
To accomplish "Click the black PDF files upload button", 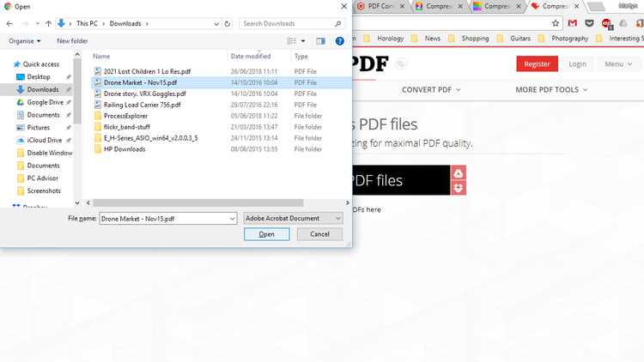I will 401,180.
